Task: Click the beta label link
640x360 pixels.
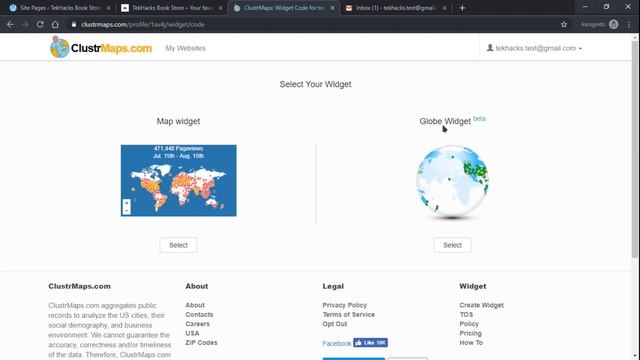Action: coord(479,118)
